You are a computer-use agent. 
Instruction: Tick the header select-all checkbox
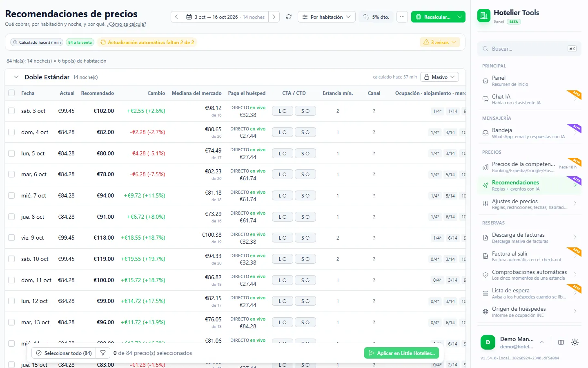(x=11, y=93)
